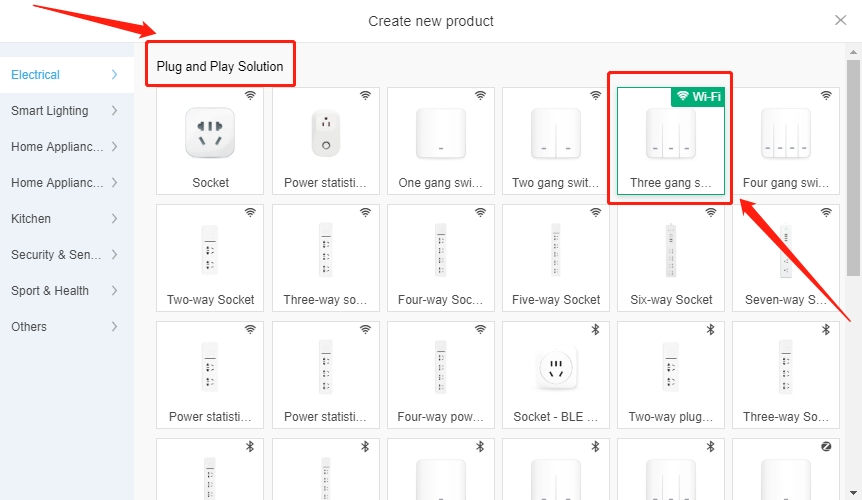Click the Plug and Play Solution heading
This screenshot has width=862, height=500.
pyautogui.click(x=220, y=66)
